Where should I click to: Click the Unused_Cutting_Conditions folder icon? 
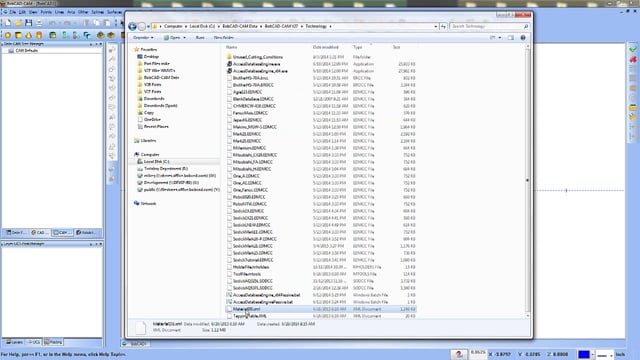tap(229, 57)
